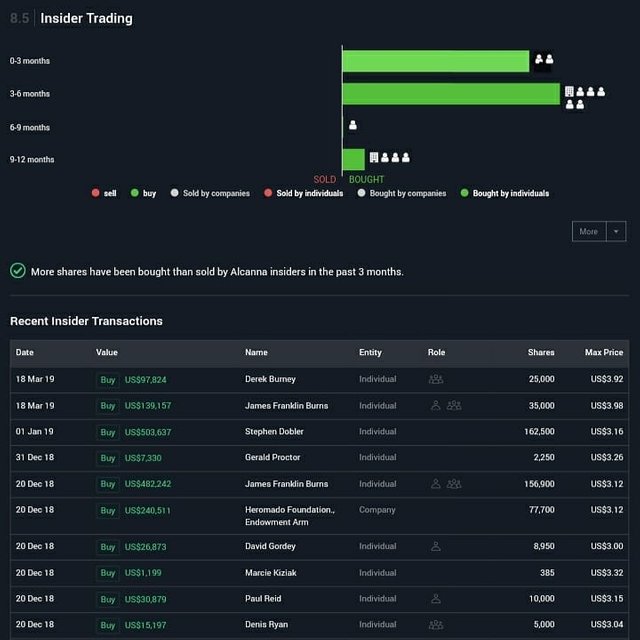The image size is (640, 640).
Task: Select Marcie Kiziak name
Action: pos(271,573)
